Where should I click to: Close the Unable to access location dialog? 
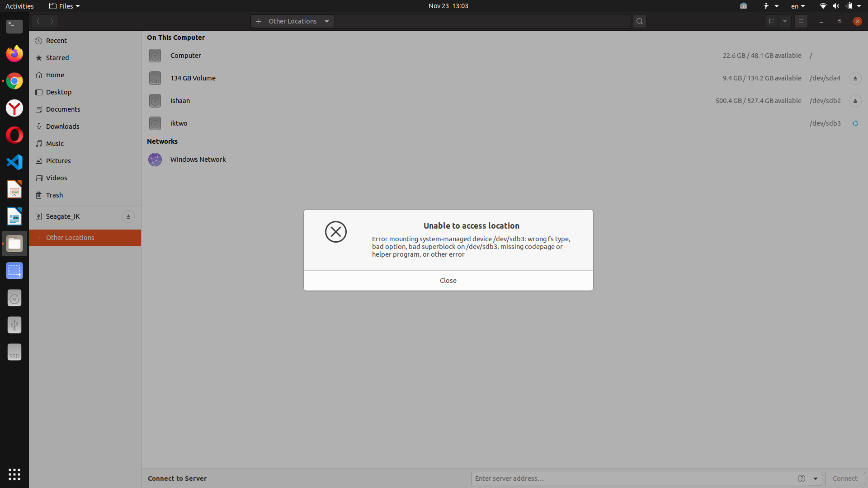(x=448, y=281)
